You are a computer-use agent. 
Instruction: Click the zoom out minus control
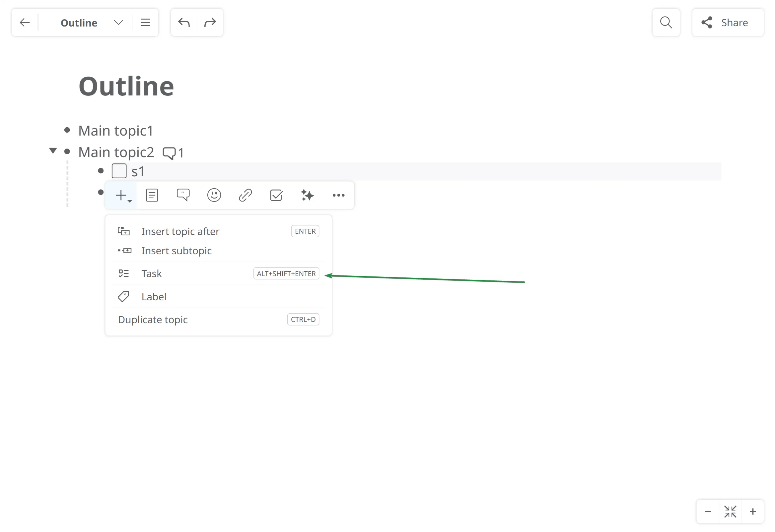[708, 511]
